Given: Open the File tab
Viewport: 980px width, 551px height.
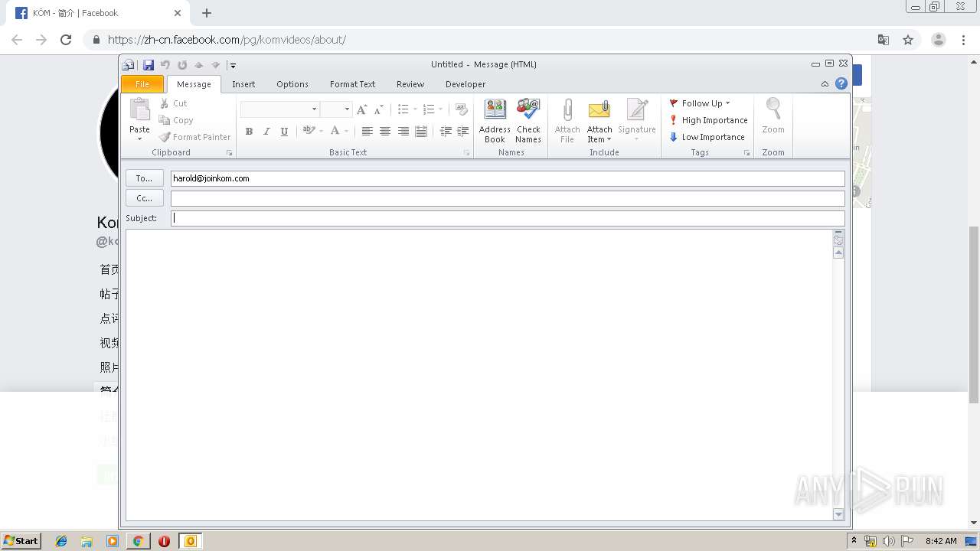Looking at the screenshot, I should coord(142,84).
